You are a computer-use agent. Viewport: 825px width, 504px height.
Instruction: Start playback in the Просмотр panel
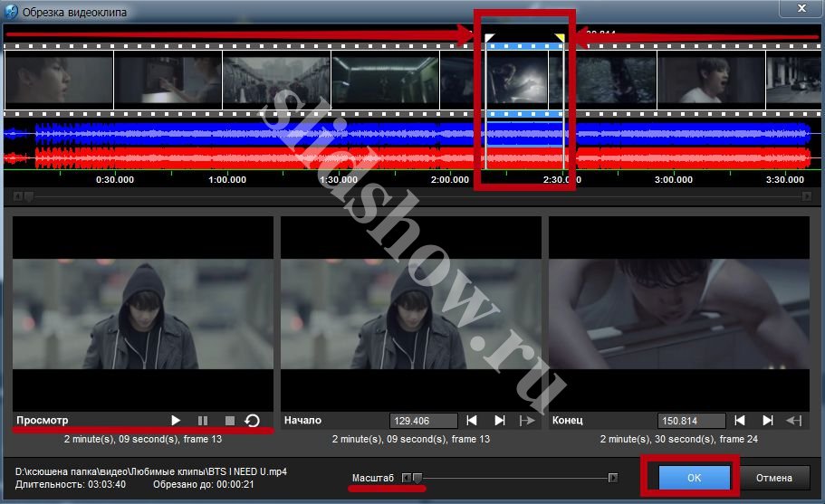pos(176,421)
